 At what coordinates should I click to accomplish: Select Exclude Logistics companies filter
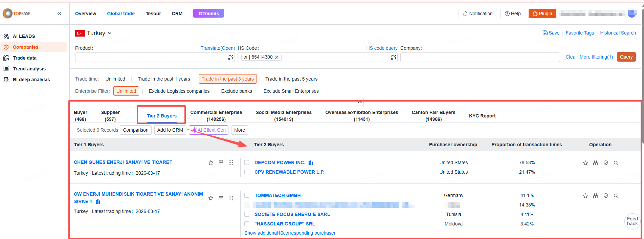point(179,91)
